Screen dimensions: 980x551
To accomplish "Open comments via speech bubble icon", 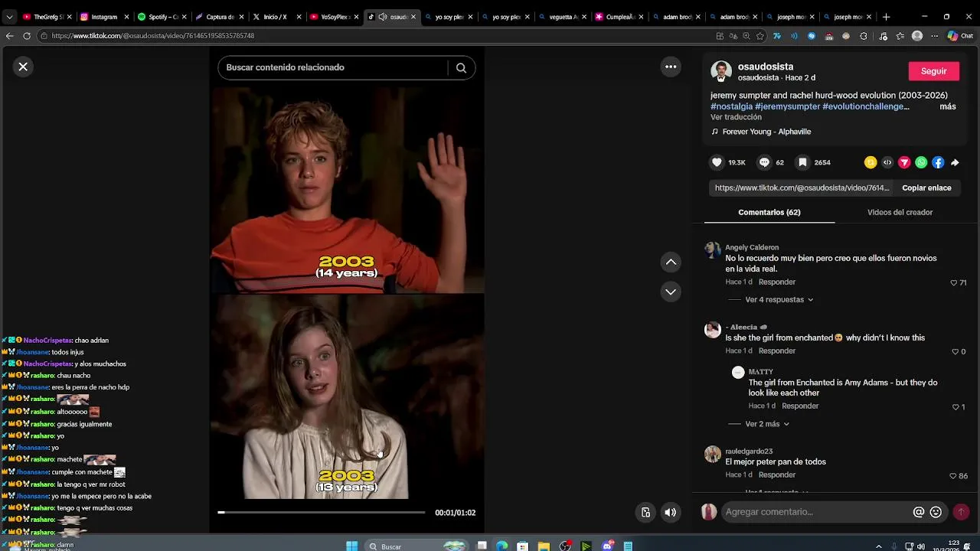I will (764, 162).
